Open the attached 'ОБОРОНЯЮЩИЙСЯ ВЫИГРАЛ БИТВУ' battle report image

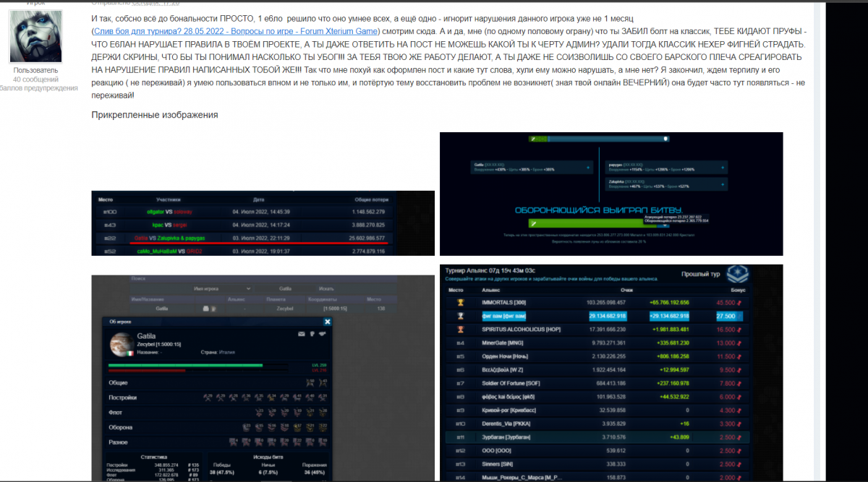click(x=611, y=194)
